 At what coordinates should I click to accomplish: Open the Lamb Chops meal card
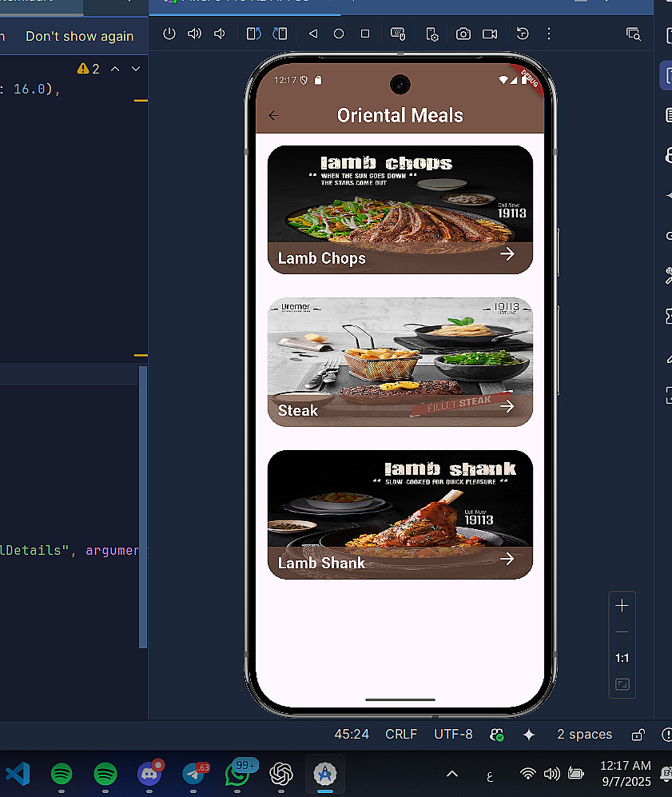[x=400, y=209]
